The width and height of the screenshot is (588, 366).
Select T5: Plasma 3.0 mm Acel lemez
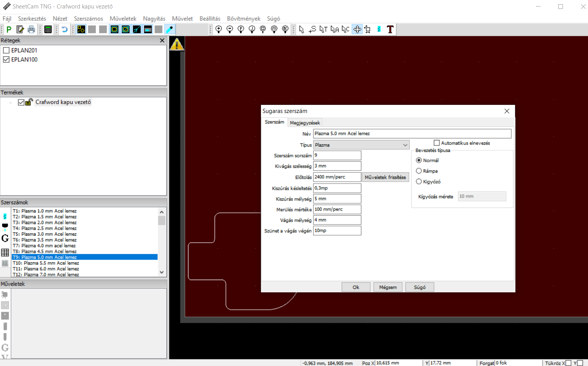pyautogui.click(x=85, y=234)
